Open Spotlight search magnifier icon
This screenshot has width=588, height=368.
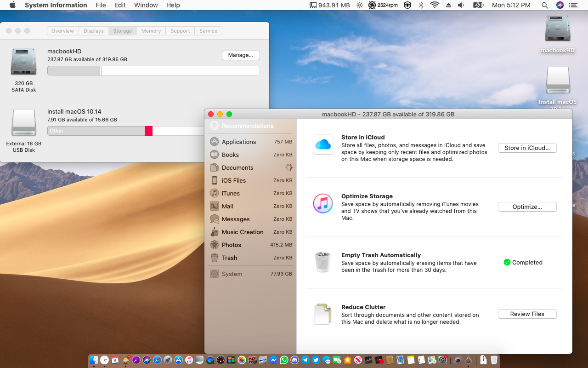point(545,5)
